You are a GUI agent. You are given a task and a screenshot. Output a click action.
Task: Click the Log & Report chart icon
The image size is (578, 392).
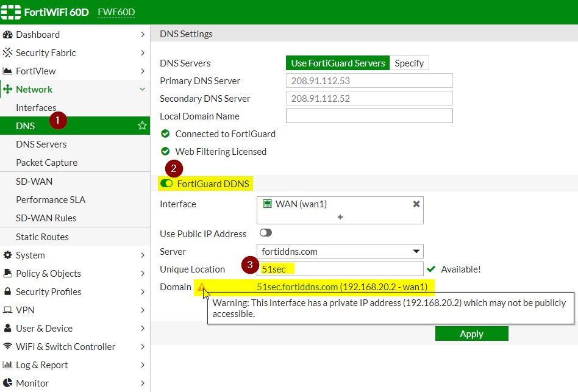[7, 365]
